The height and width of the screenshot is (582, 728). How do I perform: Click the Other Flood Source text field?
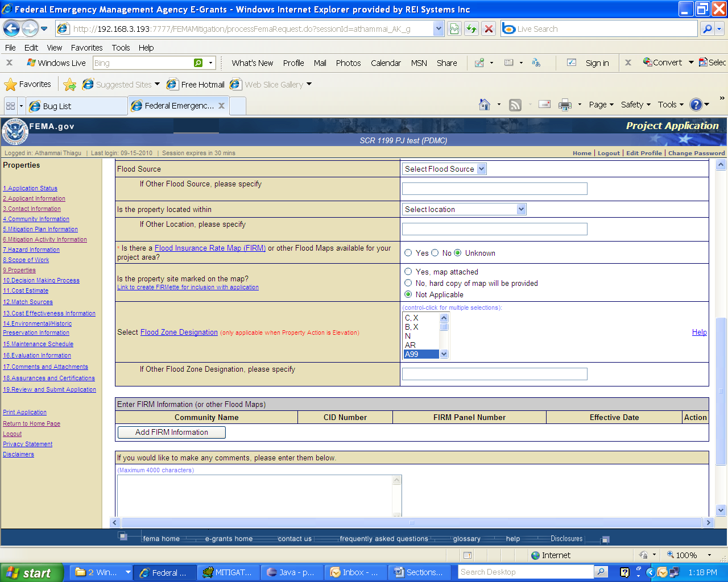(494, 189)
